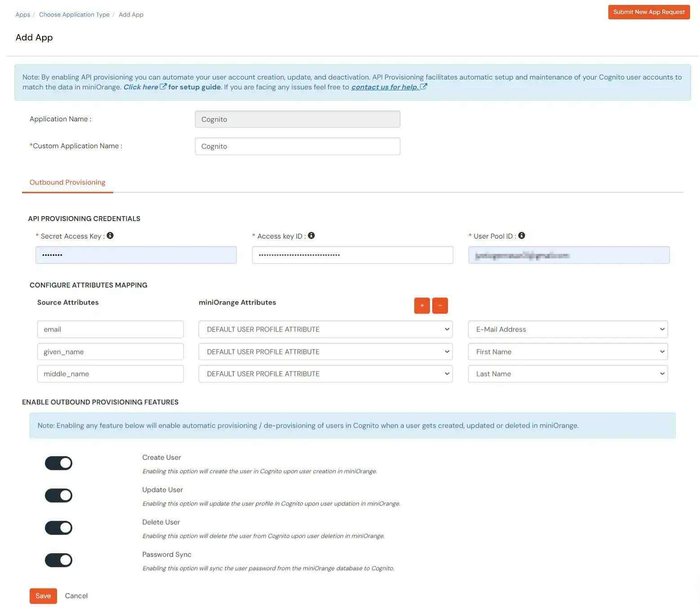The width and height of the screenshot is (700, 607).
Task: Click the miniOrange Attributes column header
Action: (x=237, y=302)
